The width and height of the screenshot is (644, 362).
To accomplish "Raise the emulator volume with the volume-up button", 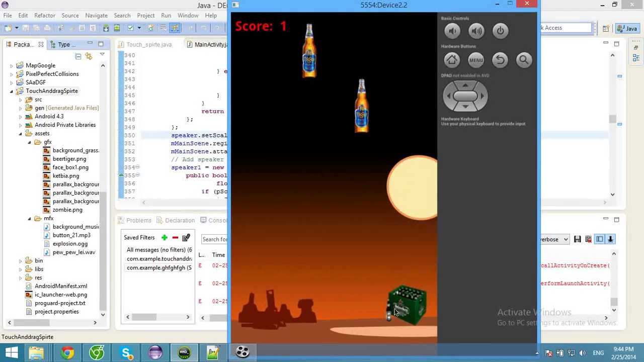I will [476, 31].
